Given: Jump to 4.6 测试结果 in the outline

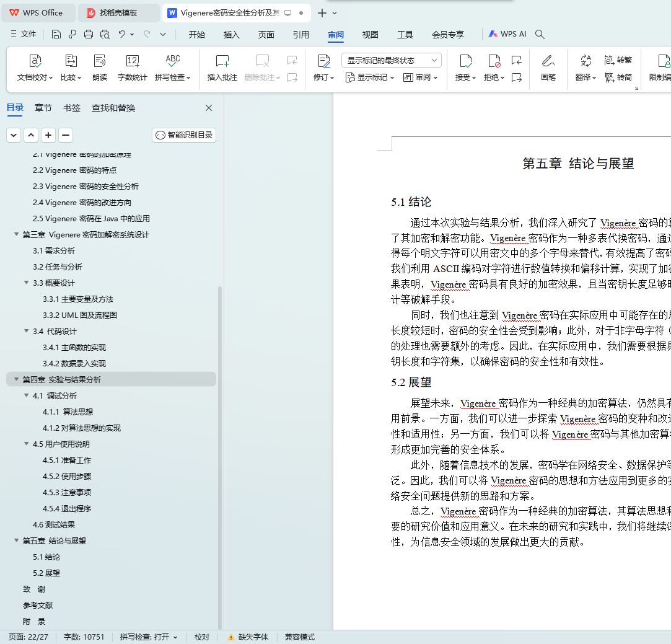Looking at the screenshot, I should pyautogui.click(x=54, y=524).
